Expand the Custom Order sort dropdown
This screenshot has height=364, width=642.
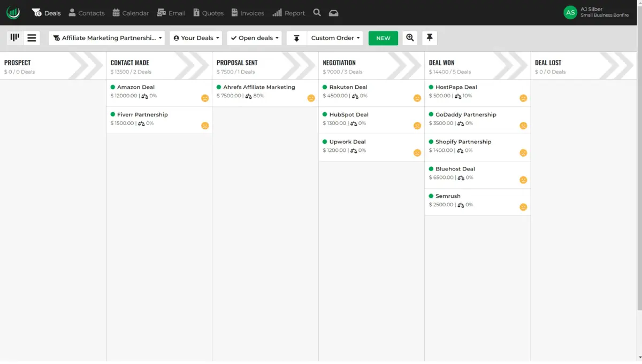[x=335, y=38]
